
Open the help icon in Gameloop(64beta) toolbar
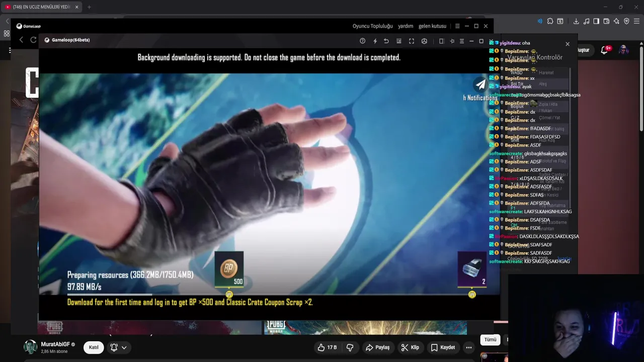coord(362,41)
